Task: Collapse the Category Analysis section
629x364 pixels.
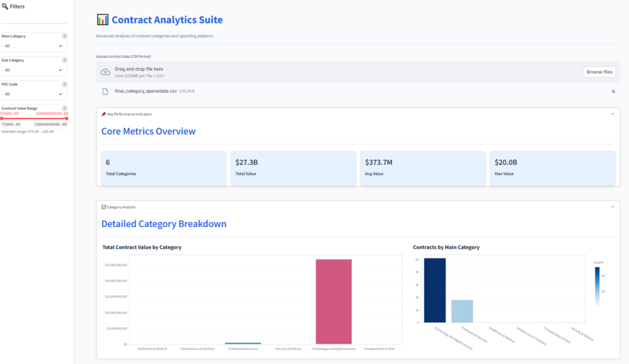Action: (612, 207)
